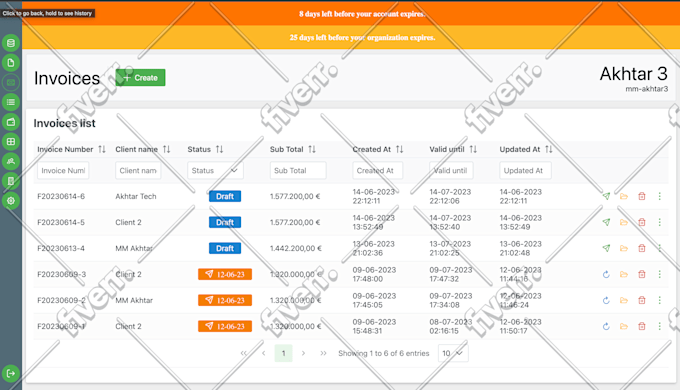The width and height of the screenshot is (680, 390).
Task: Delete invoice F20230609-1 with trash icon
Action: tap(642, 326)
